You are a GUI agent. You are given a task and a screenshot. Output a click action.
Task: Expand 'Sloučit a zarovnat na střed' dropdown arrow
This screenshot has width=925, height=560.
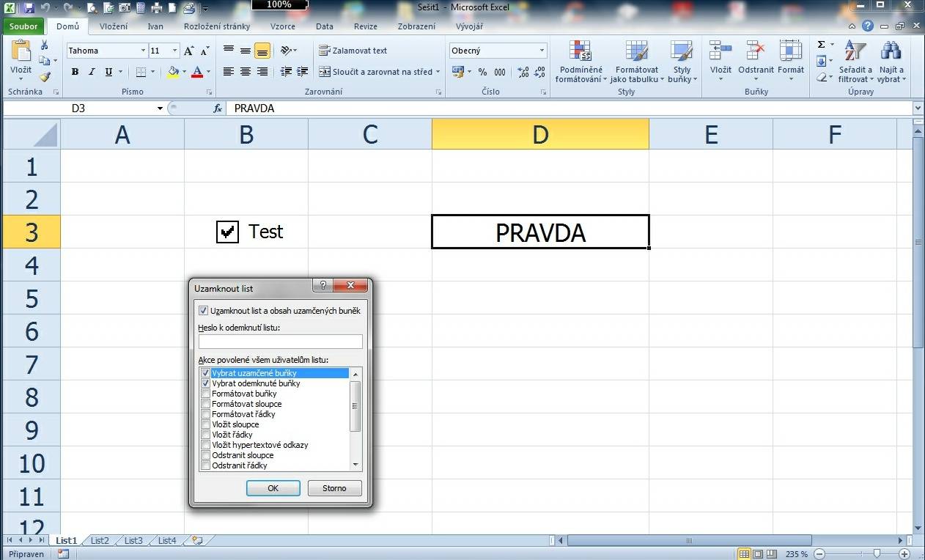[438, 72]
